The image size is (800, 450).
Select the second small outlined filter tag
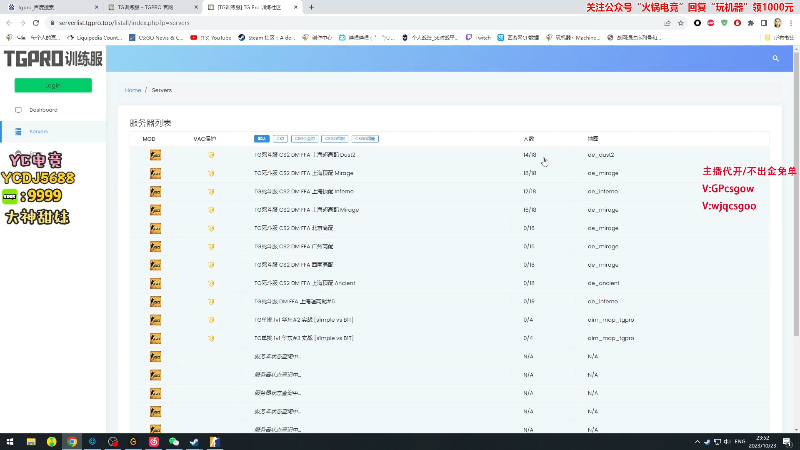click(280, 139)
